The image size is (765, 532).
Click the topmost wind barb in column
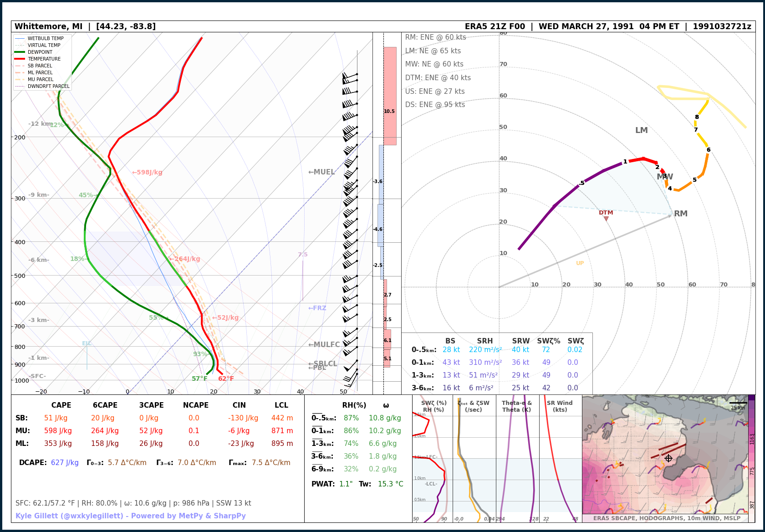tap(350, 75)
